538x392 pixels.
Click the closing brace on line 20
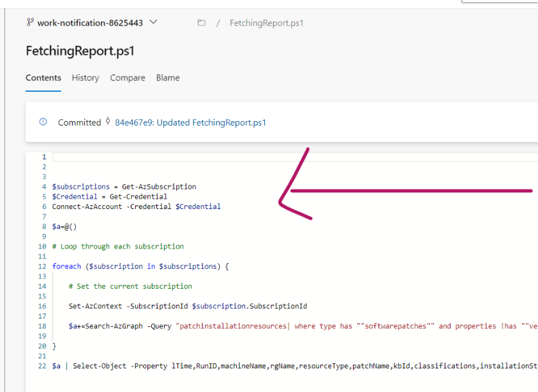[54, 346]
